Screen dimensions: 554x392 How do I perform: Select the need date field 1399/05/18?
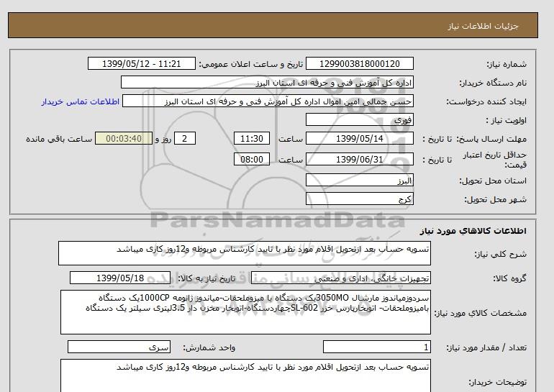click(x=120, y=278)
